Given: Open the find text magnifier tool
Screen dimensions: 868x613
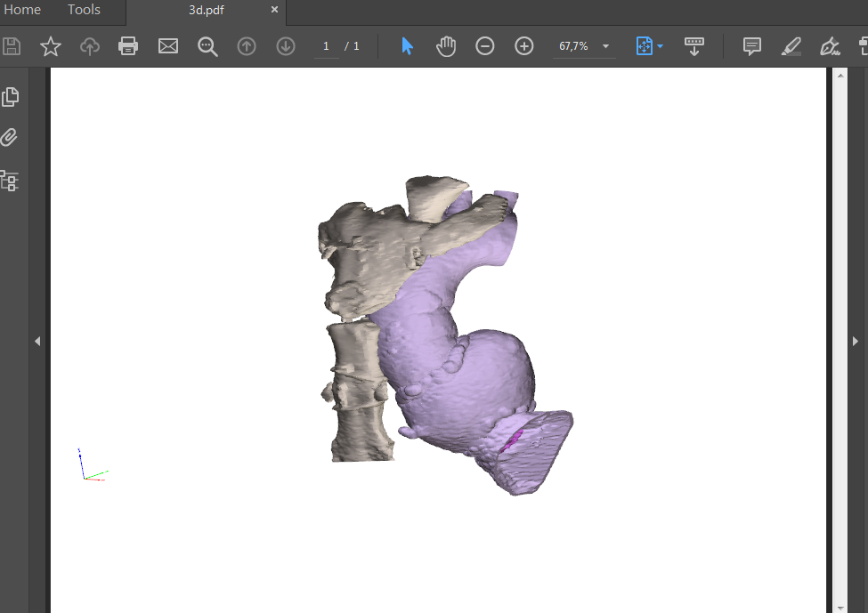Looking at the screenshot, I should (x=207, y=46).
